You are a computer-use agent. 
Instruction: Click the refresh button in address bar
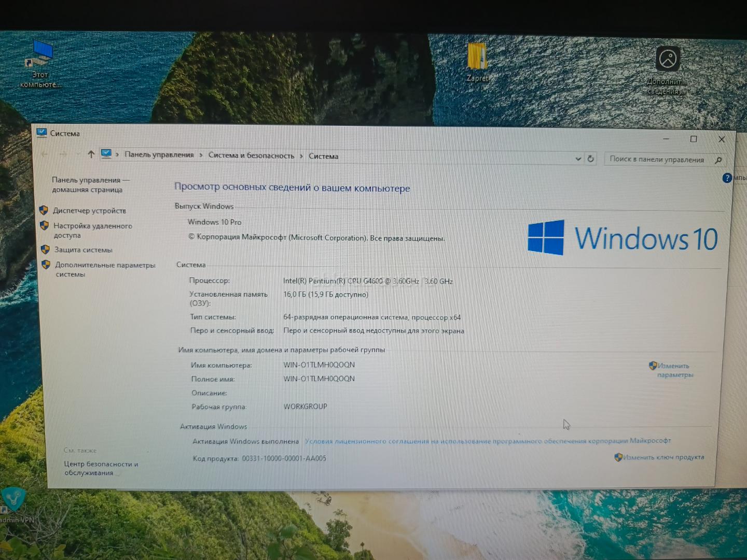[590, 159]
